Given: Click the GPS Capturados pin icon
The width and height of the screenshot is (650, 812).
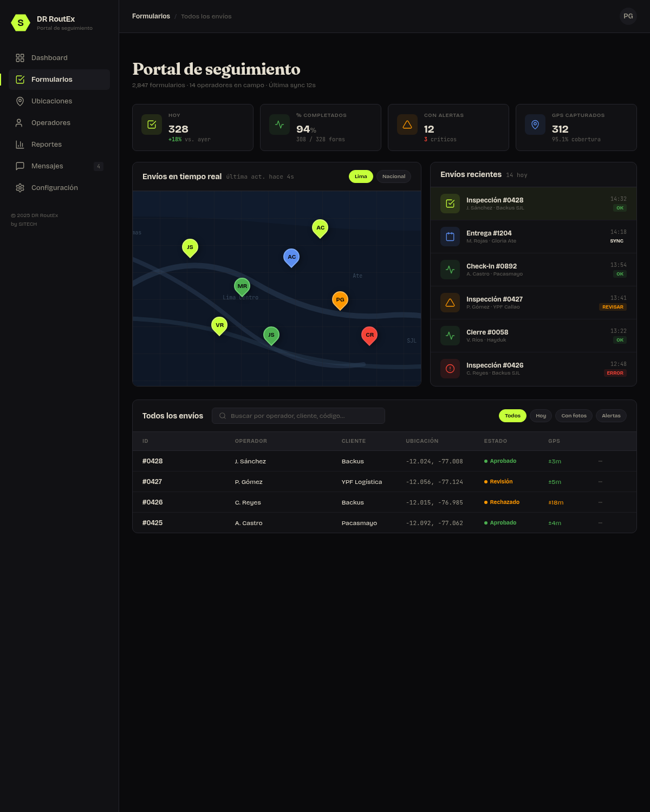Looking at the screenshot, I should click(x=535, y=125).
